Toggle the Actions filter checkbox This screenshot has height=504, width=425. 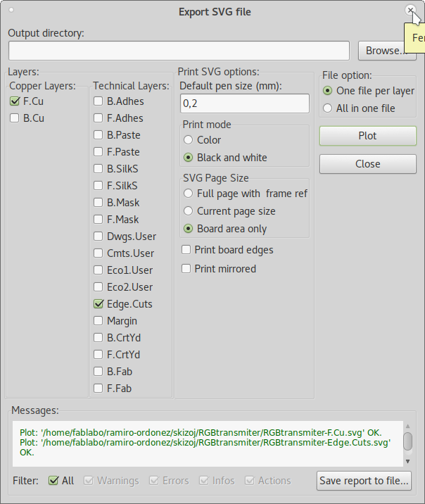[x=250, y=481]
